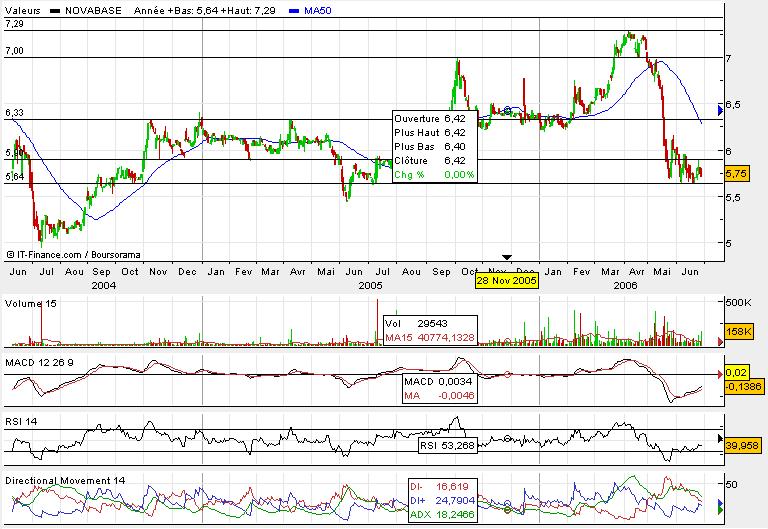Click the 50 directional movement axis label

[731, 484]
